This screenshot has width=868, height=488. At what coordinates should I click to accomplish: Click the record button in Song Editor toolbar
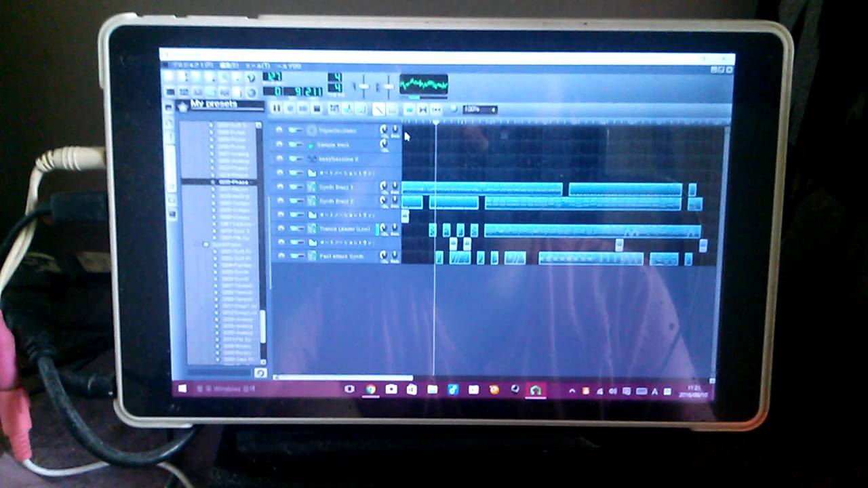point(290,108)
